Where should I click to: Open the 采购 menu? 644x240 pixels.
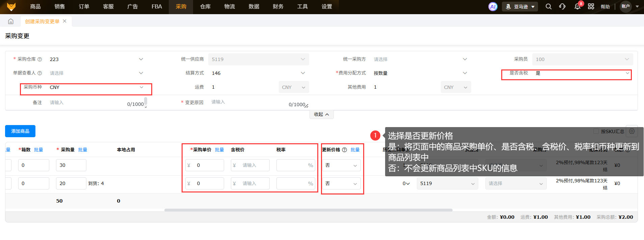[x=181, y=7]
